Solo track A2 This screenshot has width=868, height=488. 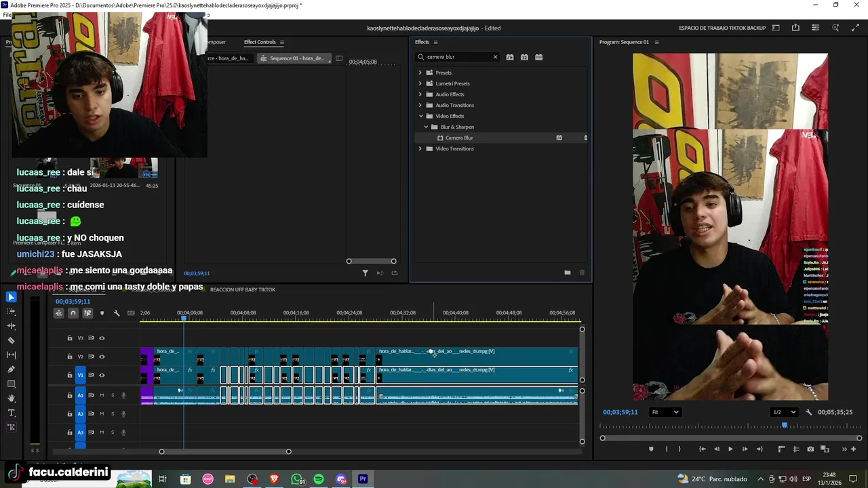pyautogui.click(x=113, y=413)
